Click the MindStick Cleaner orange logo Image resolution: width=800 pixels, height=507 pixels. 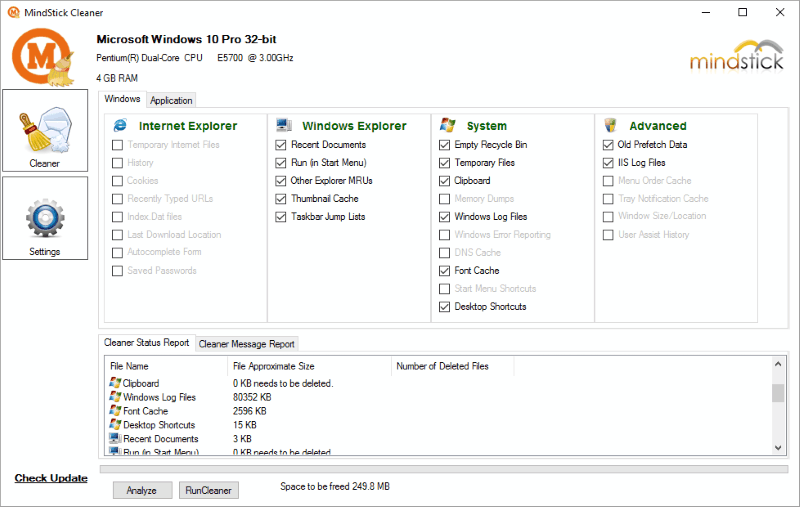point(43,57)
